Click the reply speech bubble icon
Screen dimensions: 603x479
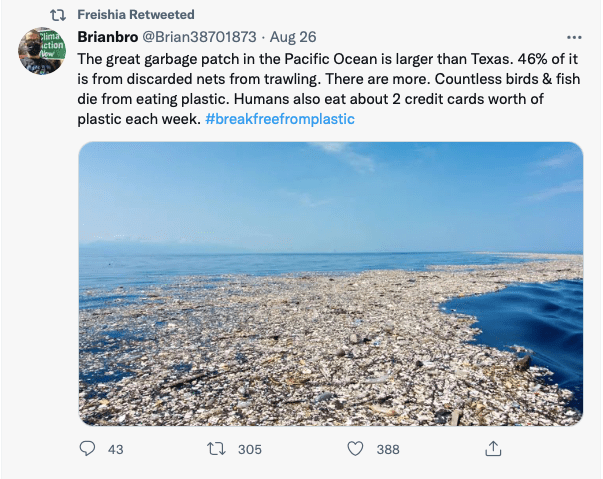[88, 449]
